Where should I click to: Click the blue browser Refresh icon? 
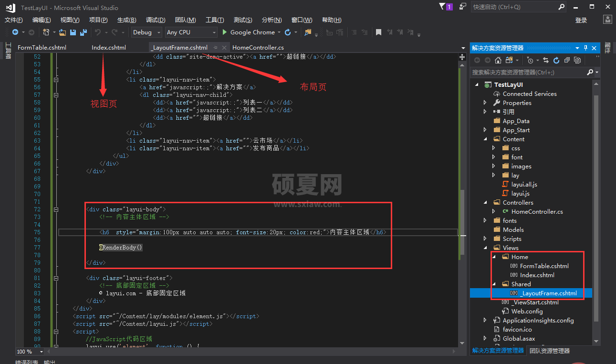coord(288,32)
